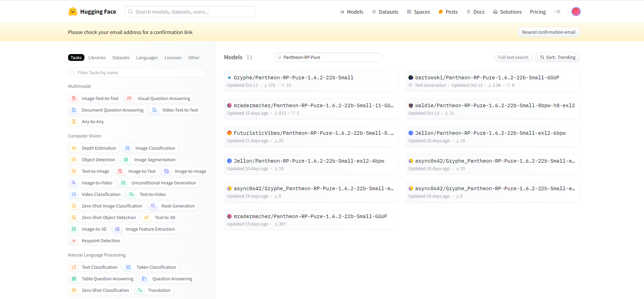Switch to the Tasks filter tab

[x=76, y=57]
